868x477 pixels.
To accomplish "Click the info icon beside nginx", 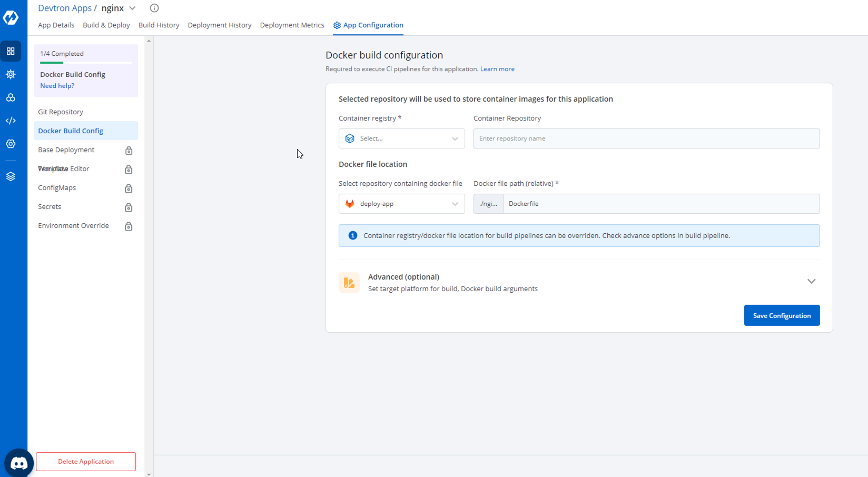I will (x=154, y=8).
